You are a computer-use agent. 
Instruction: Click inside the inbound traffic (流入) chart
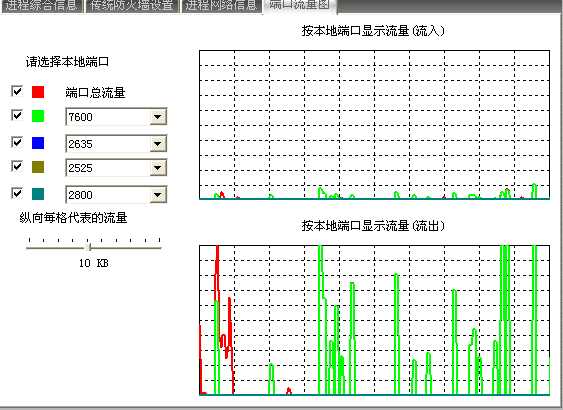pos(374,125)
